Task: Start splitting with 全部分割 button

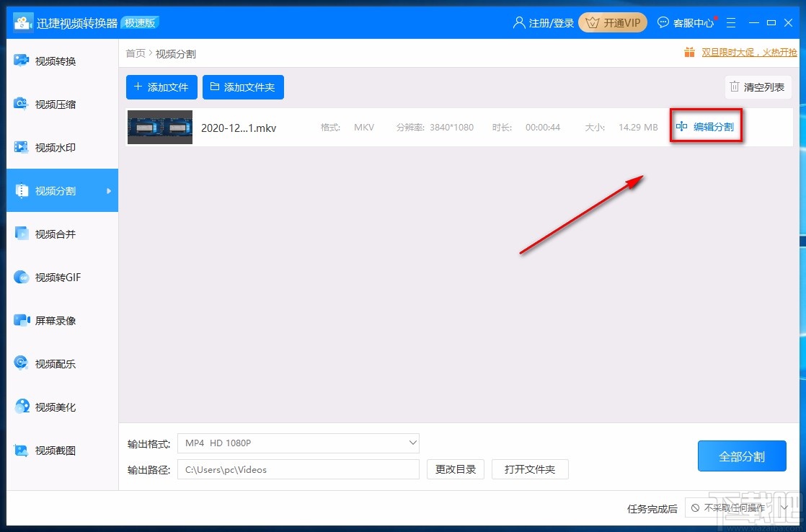Action: (741, 456)
